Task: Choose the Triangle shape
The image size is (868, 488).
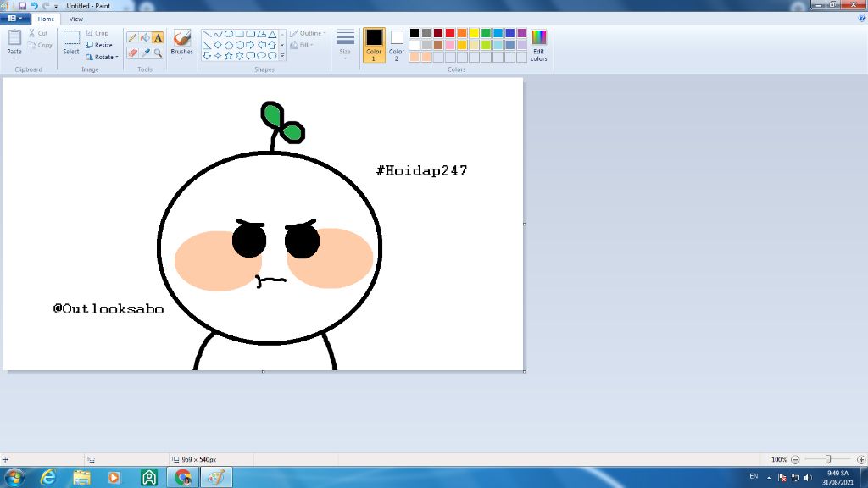Action: 272,34
